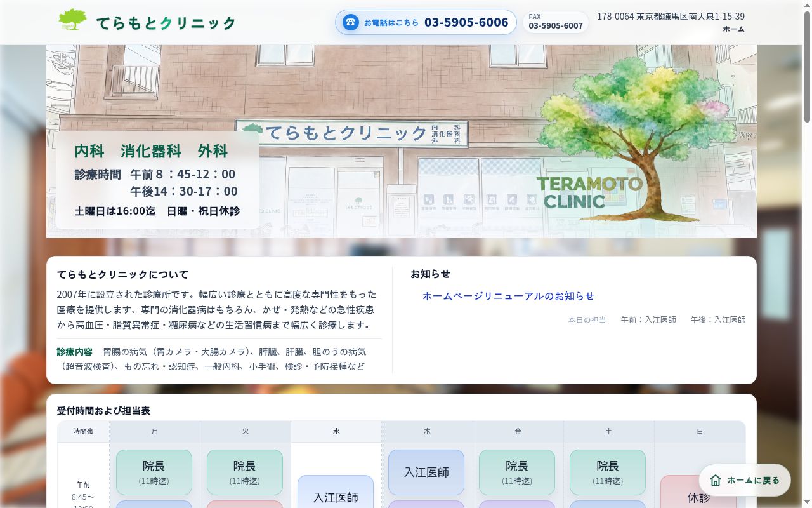This screenshot has width=812, height=508.
Task: Open the てらもとクリニック site title
Action: coord(166,23)
